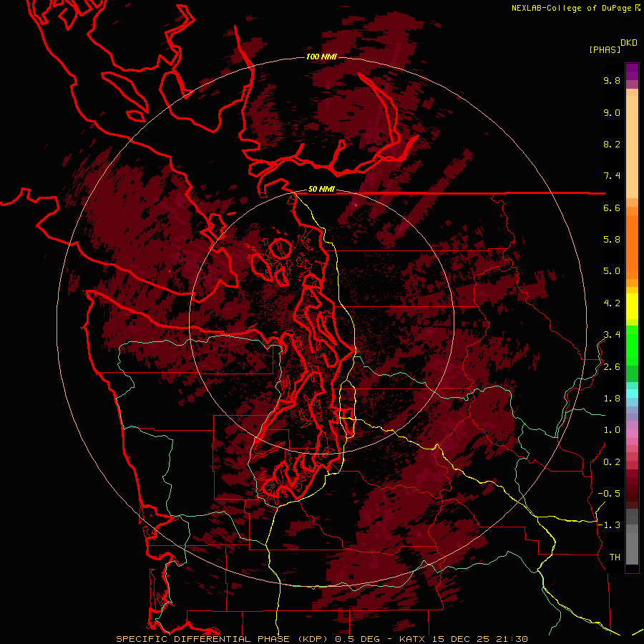Click the 6.6 legend value

click(x=612, y=208)
